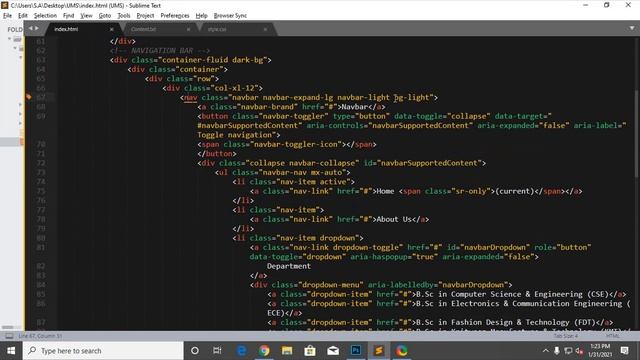This screenshot has width=640, height=360.
Task: Click the sidebar horizontal scrollbar
Action: 7,327
